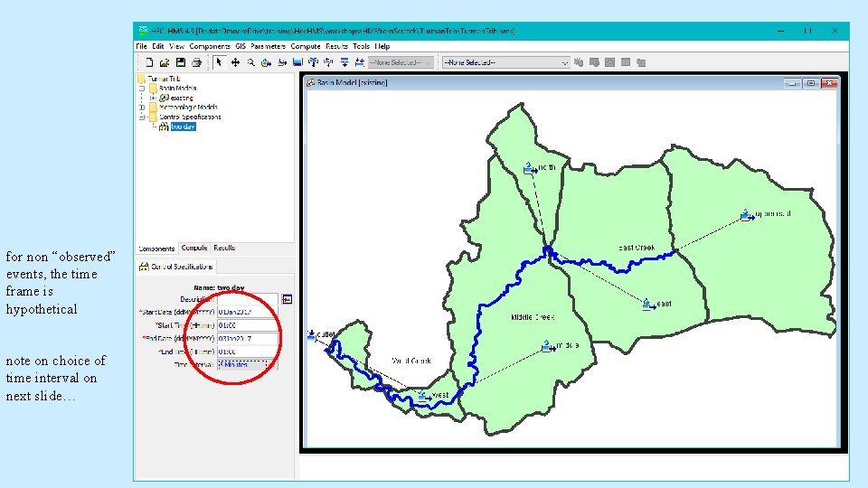Click the End Date input field
Image resolution: width=868 pixels, height=488 pixels.
click(x=248, y=339)
